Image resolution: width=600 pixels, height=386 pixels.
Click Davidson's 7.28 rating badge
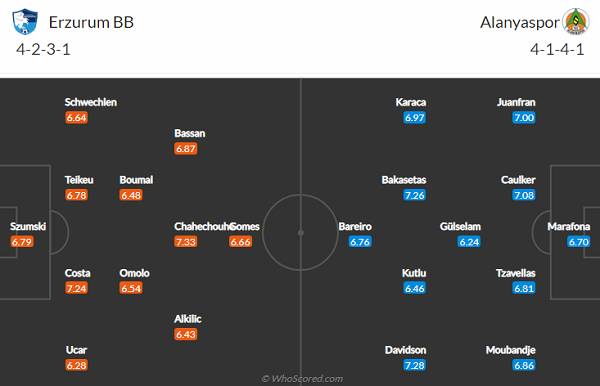pyautogui.click(x=414, y=365)
